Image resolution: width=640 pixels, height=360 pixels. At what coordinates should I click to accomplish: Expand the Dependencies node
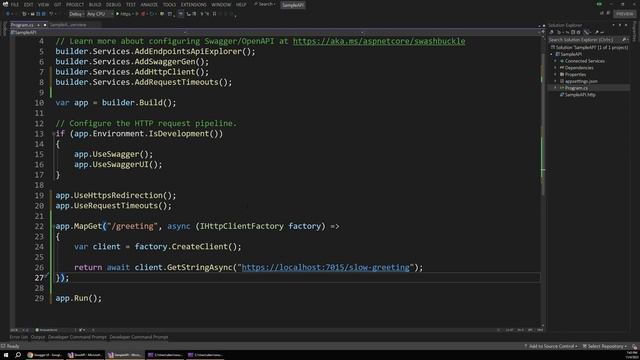555,68
